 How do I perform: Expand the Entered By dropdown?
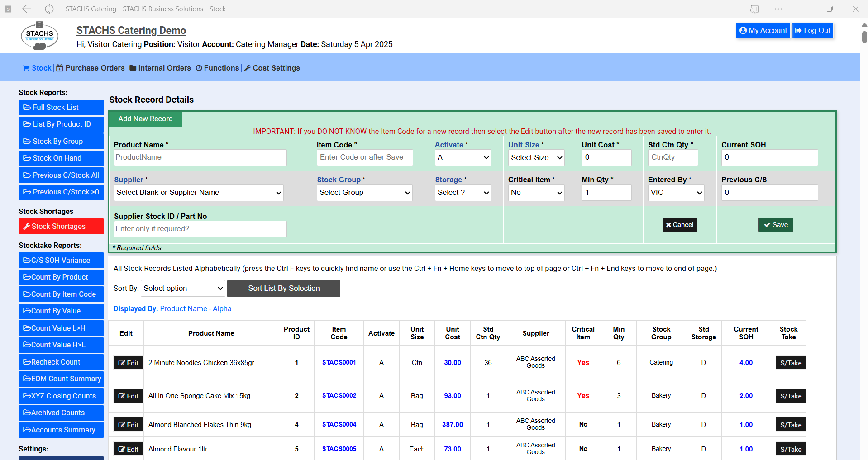point(676,193)
